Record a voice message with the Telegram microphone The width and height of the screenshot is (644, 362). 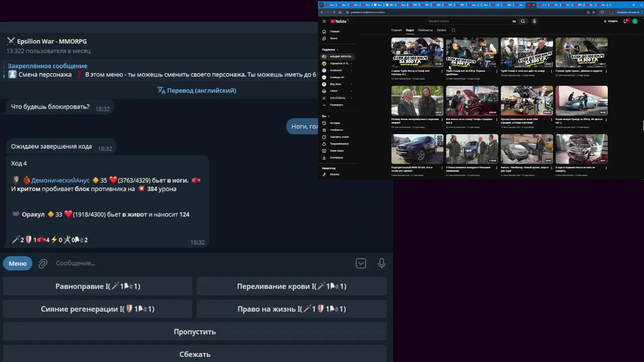click(x=382, y=263)
